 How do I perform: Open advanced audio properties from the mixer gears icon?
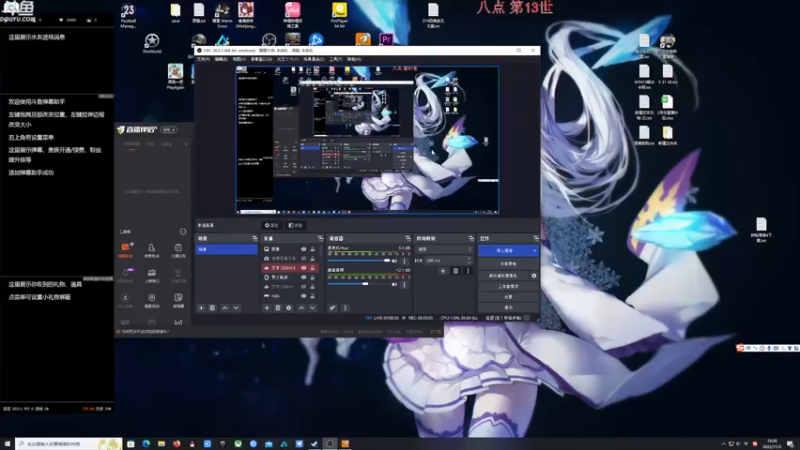(x=333, y=308)
